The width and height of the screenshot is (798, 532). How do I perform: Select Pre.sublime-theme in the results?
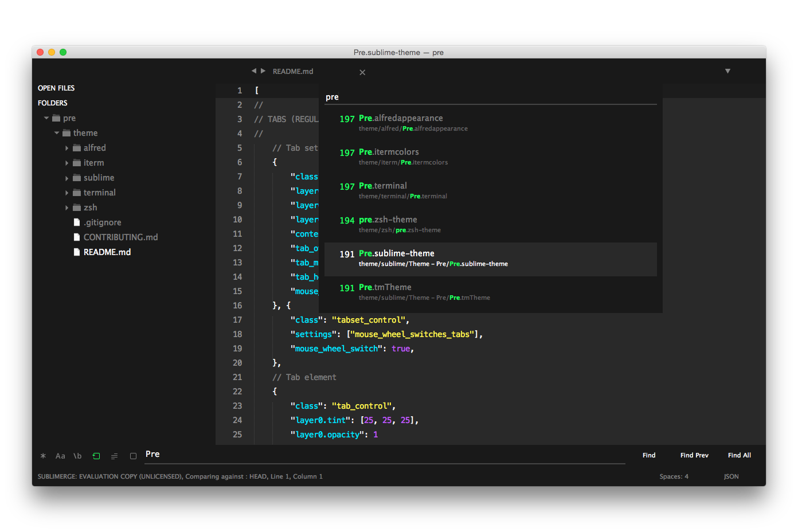(491, 259)
